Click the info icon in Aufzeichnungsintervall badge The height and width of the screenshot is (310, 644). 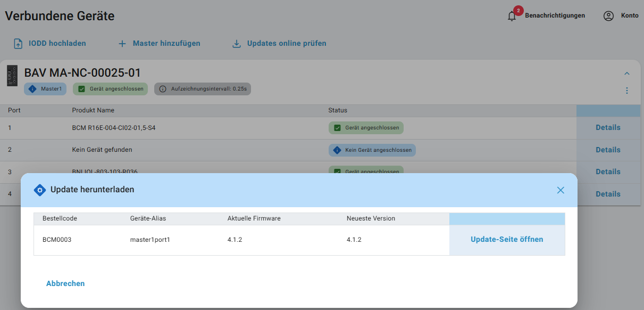click(x=163, y=89)
